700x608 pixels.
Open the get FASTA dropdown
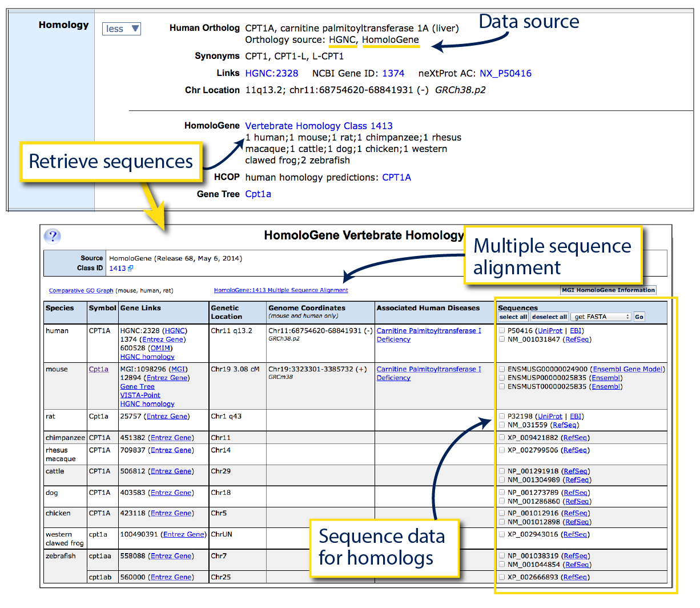(601, 317)
